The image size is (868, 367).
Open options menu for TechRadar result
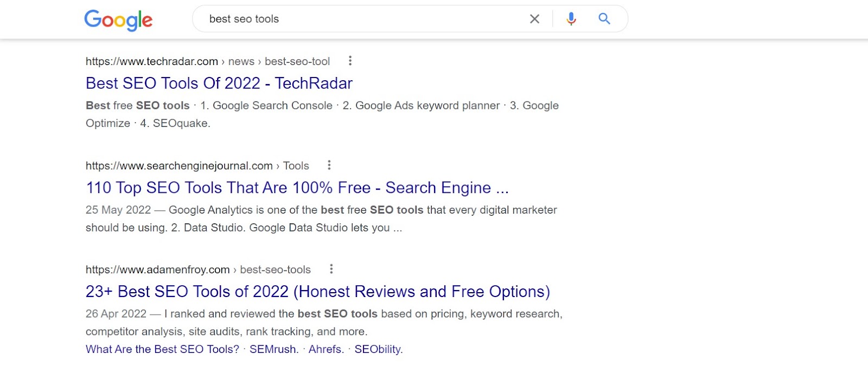click(350, 61)
